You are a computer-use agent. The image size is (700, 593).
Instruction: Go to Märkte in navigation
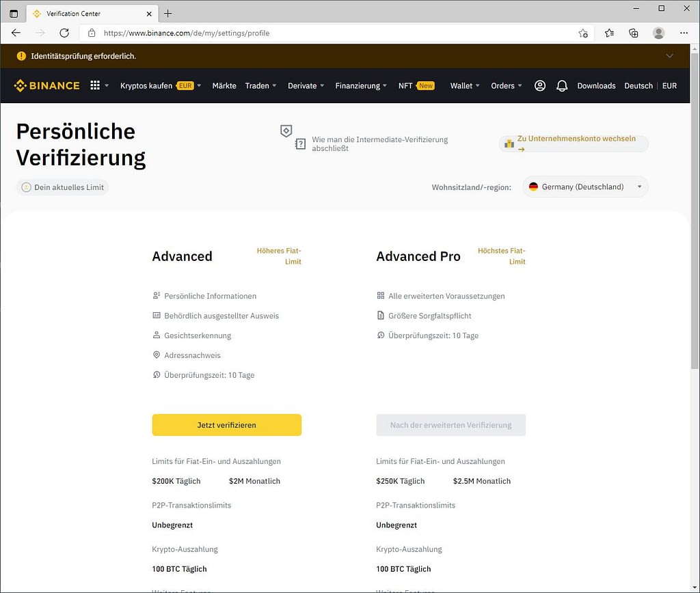[224, 85]
